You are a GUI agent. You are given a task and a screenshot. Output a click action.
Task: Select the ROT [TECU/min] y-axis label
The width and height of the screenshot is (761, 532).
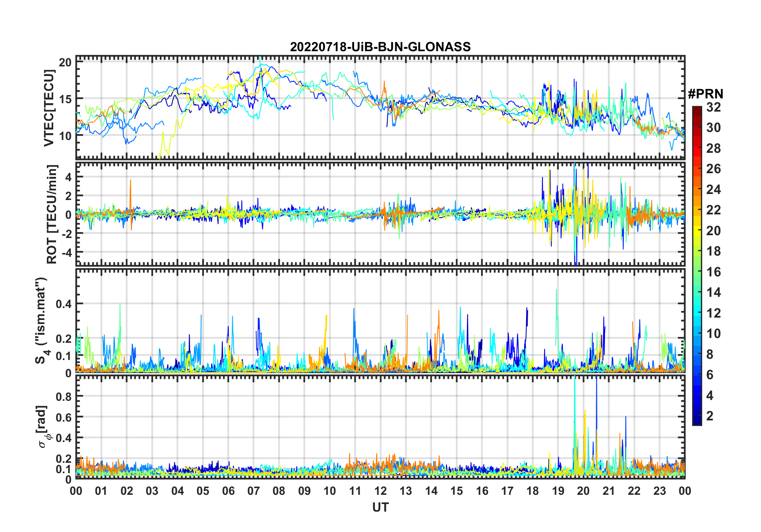(x=52, y=214)
